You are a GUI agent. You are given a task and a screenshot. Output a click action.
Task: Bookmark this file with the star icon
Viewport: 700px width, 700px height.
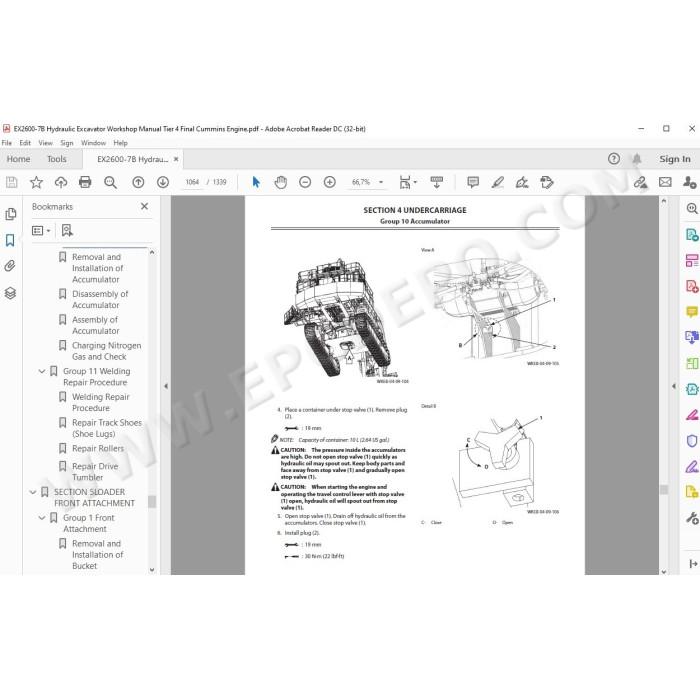point(36,182)
